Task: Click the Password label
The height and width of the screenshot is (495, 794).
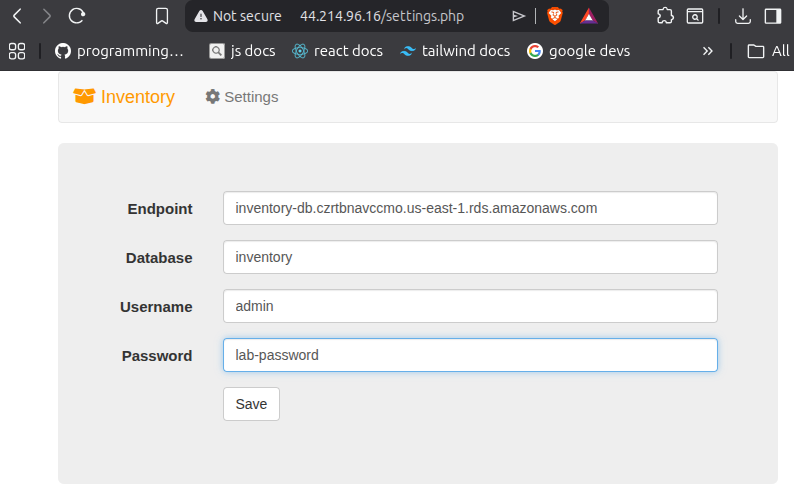Action: click(157, 356)
